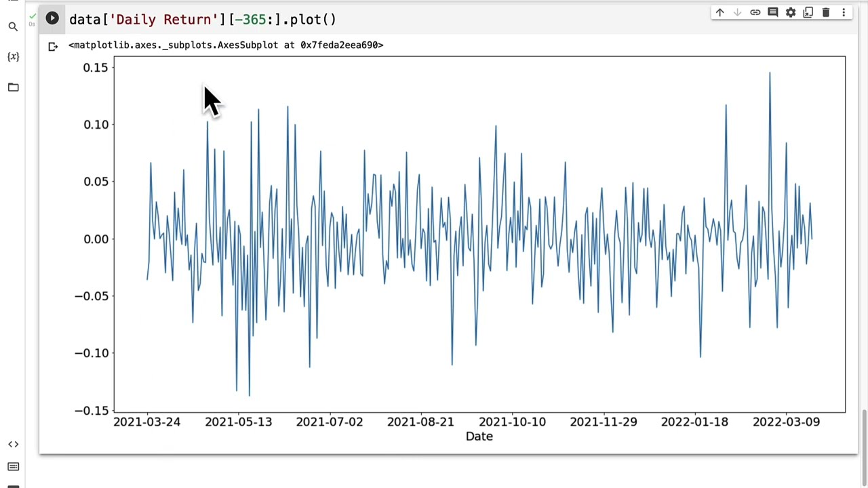The image size is (868, 488).
Task: Open the cell editor settings gear
Action: click(791, 12)
